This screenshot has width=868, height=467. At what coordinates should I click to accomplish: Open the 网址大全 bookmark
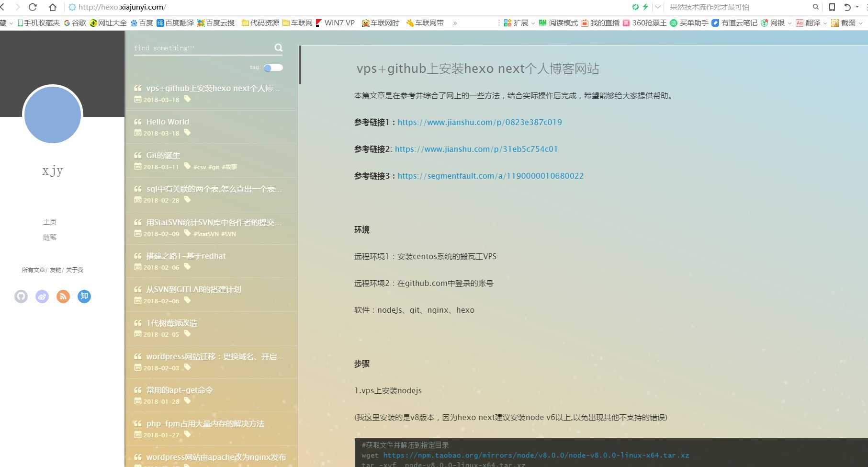point(108,23)
